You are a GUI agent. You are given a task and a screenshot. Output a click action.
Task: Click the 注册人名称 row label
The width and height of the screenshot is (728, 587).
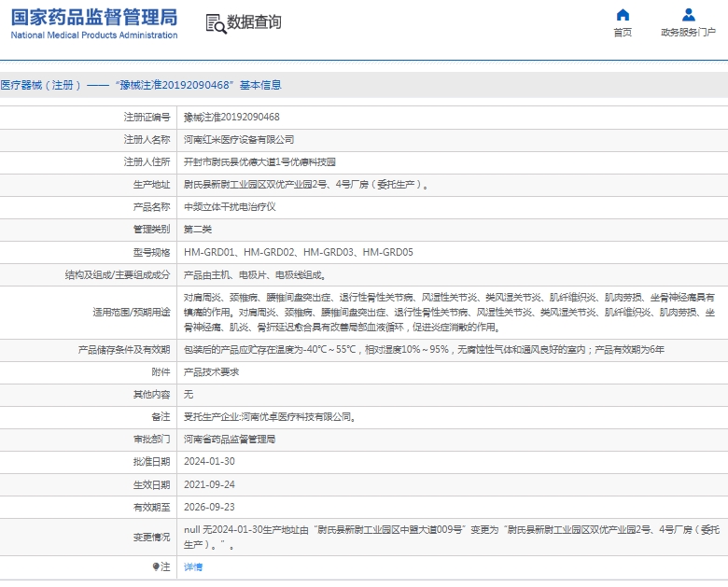click(147, 139)
